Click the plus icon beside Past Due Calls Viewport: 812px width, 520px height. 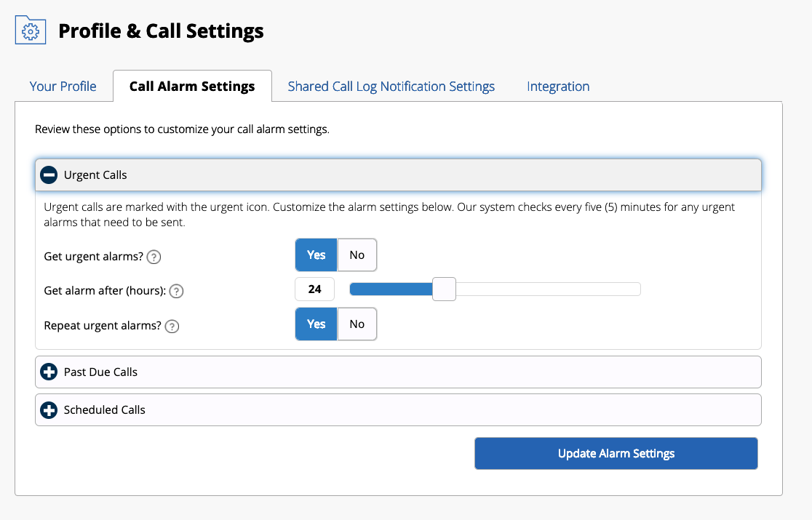[49, 372]
